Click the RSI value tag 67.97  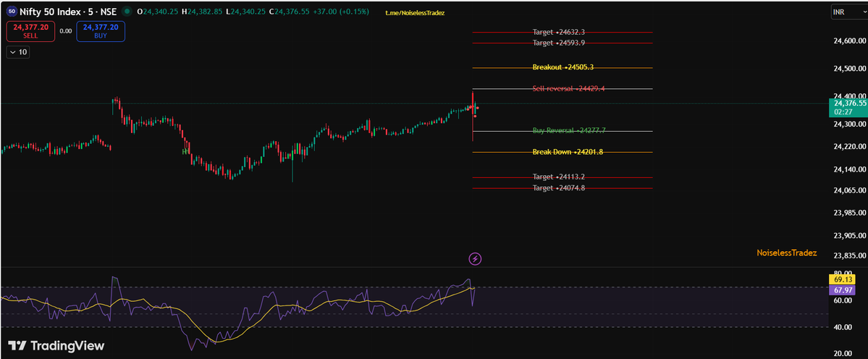tap(842, 290)
